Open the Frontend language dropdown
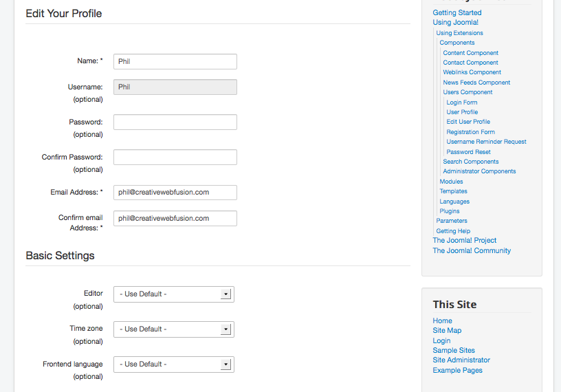Image resolution: width=561 pixels, height=392 pixels. [x=174, y=364]
